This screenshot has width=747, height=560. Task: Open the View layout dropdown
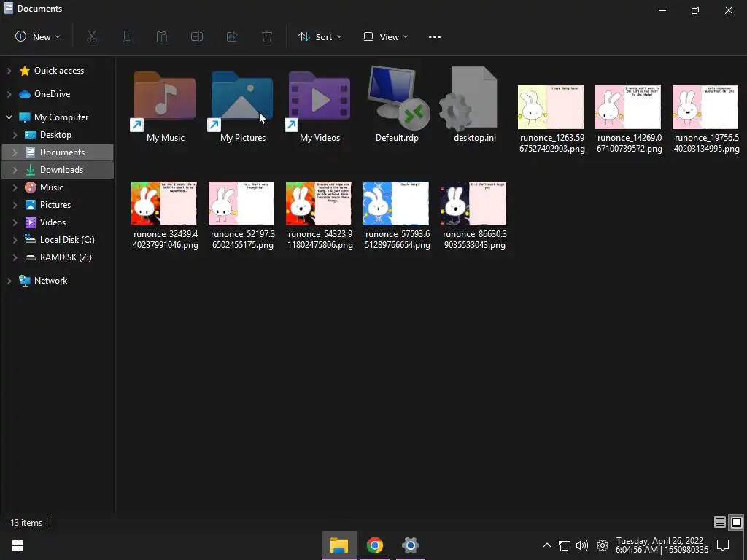385,36
